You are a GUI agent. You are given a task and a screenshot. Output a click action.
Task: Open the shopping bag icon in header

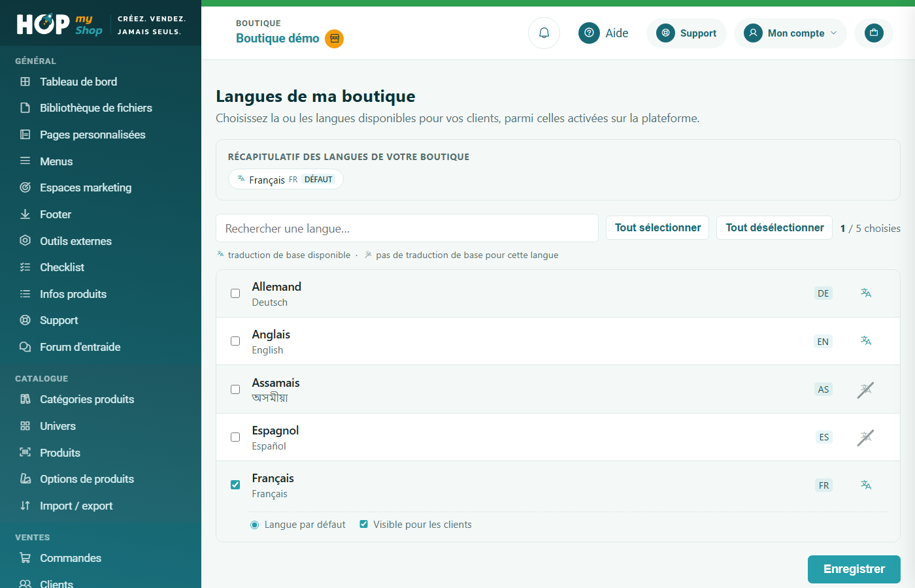[x=874, y=33]
